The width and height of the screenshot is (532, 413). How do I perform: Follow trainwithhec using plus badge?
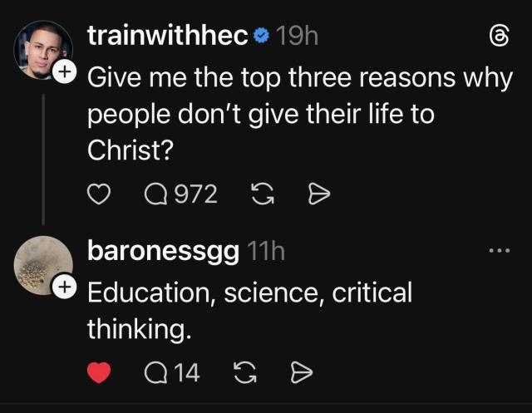pyautogui.click(x=64, y=73)
